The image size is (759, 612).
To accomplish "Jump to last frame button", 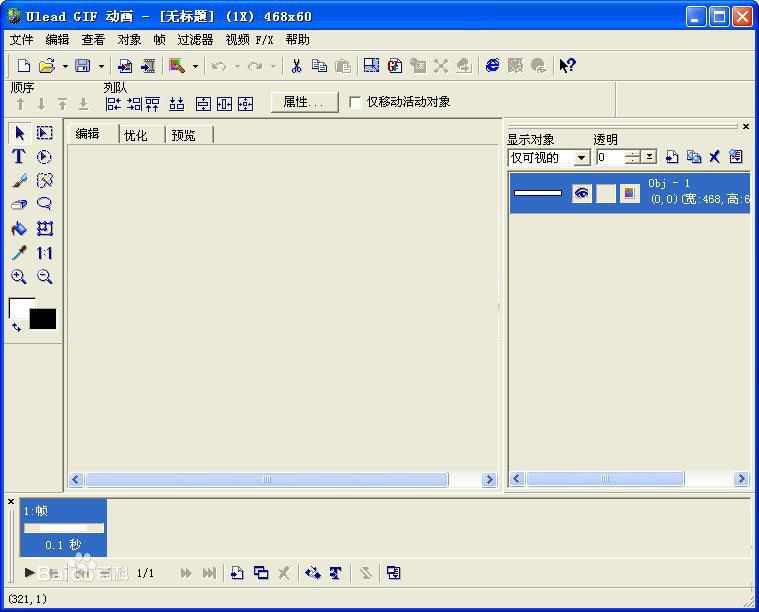I will point(209,573).
